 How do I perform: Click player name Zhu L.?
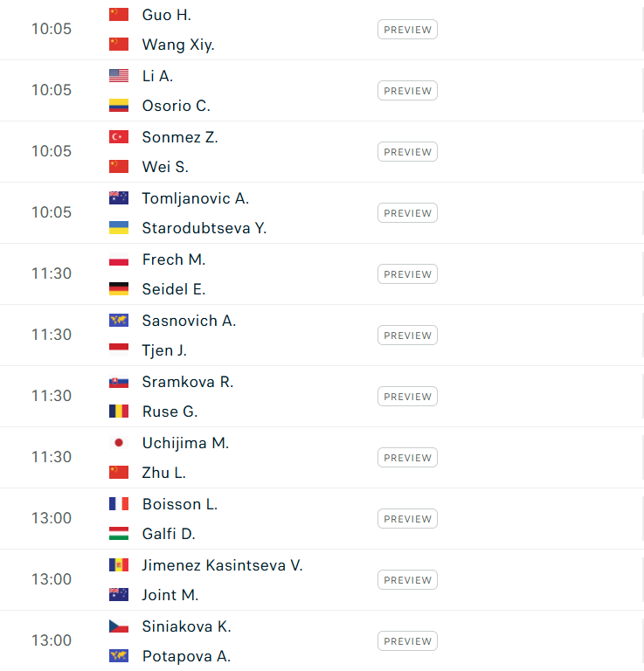click(164, 473)
